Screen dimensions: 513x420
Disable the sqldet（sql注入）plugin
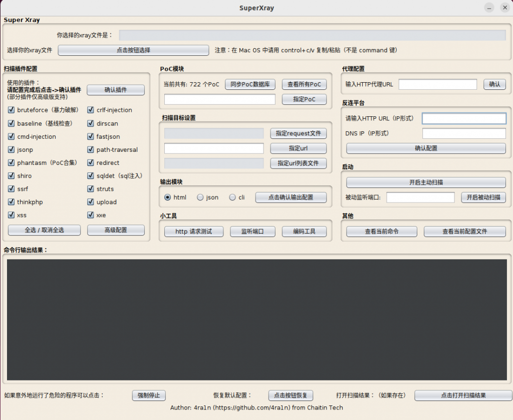pos(90,176)
